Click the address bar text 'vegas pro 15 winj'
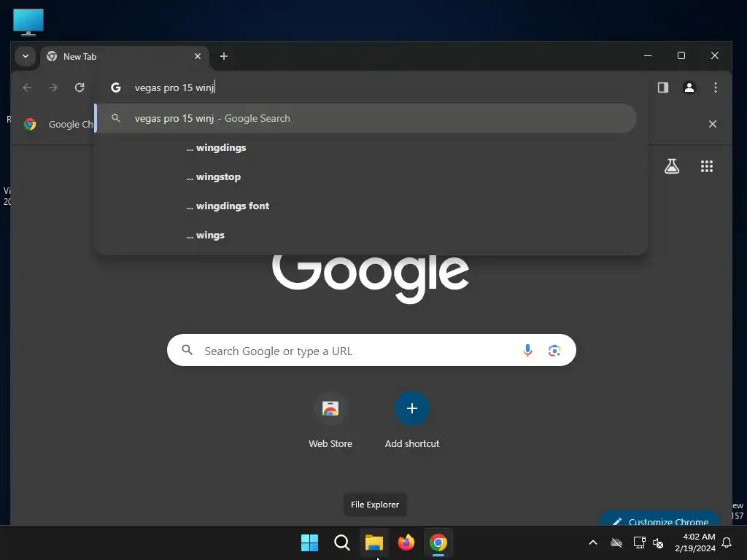The image size is (747, 560). (x=174, y=87)
